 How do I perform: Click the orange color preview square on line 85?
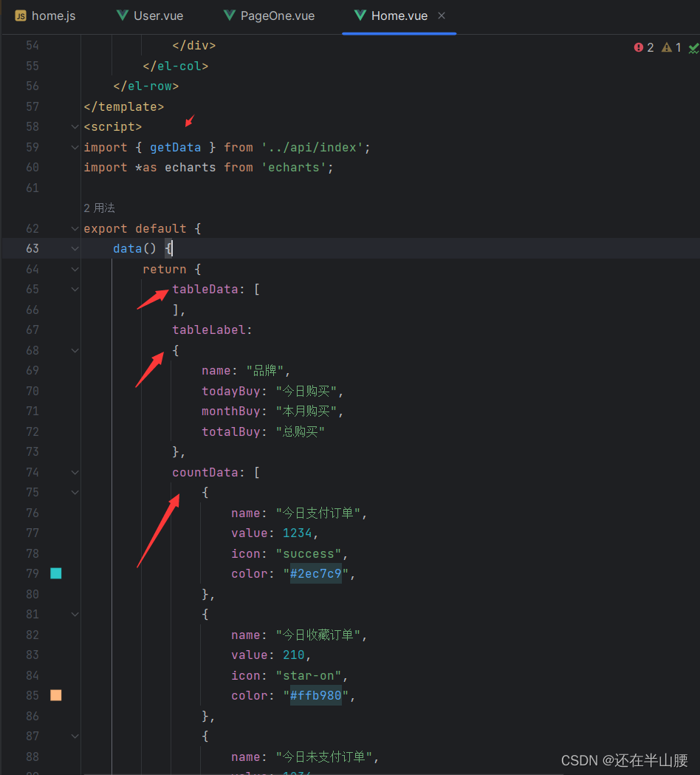coord(56,694)
